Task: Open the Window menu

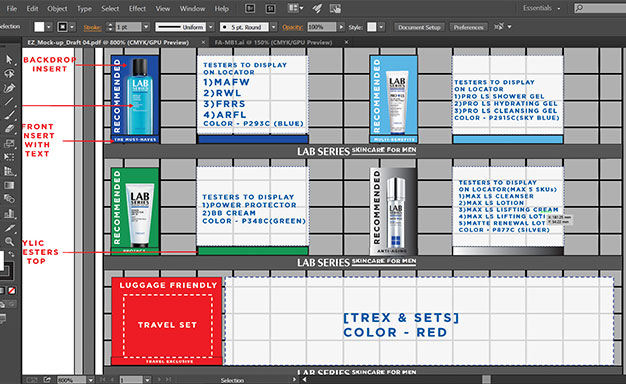Action: pyautogui.click(x=192, y=8)
